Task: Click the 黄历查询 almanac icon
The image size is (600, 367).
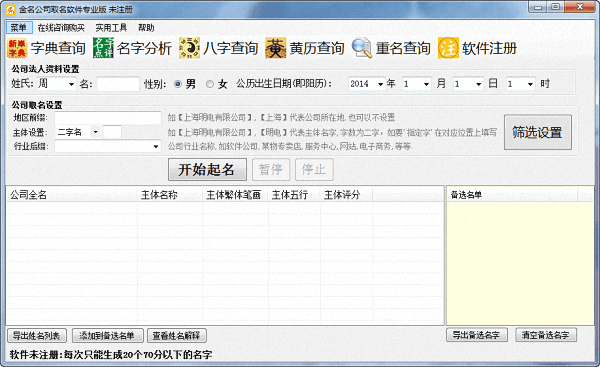Action: pos(276,48)
